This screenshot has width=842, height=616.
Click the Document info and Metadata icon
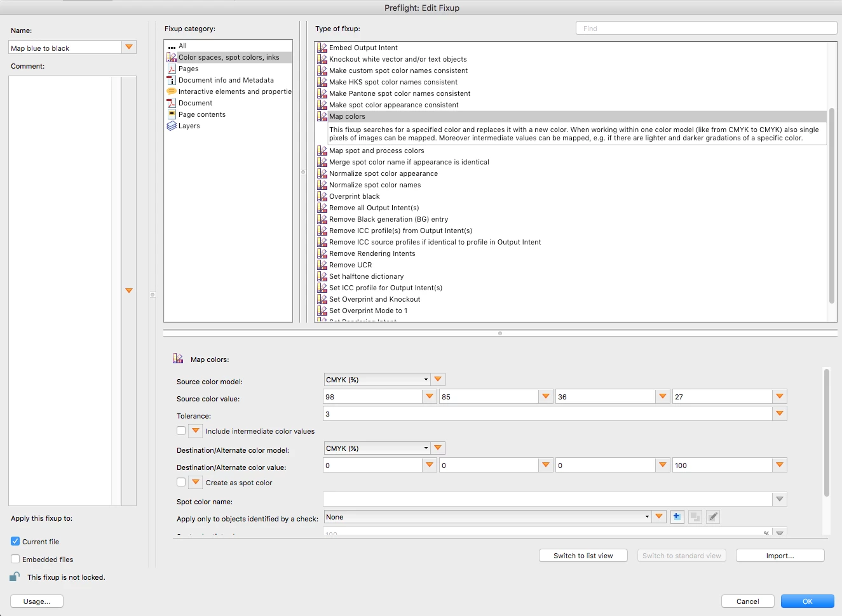172,80
